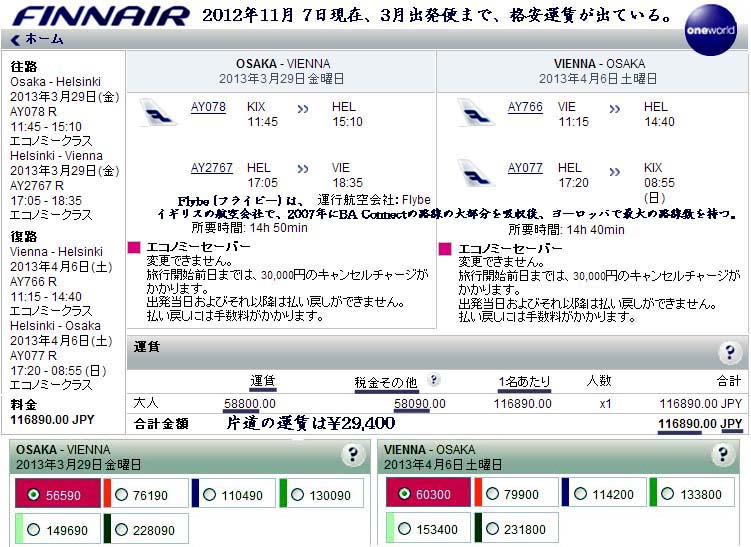Click the 1名あたり column header link
This screenshot has width=751, height=547.
pyautogui.click(x=524, y=382)
